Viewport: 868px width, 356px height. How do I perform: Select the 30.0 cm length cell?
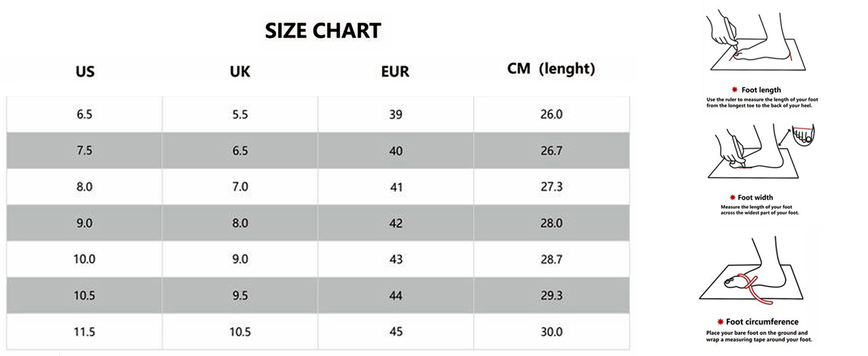pos(551,332)
